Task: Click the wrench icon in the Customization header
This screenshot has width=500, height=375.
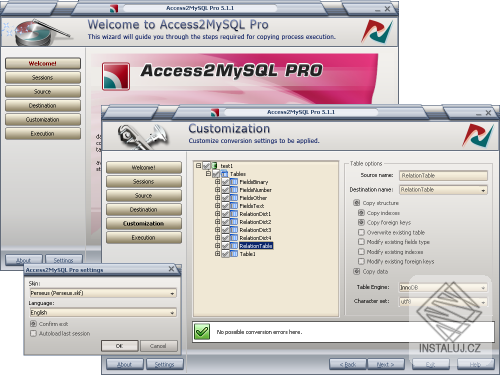Action: click(142, 137)
